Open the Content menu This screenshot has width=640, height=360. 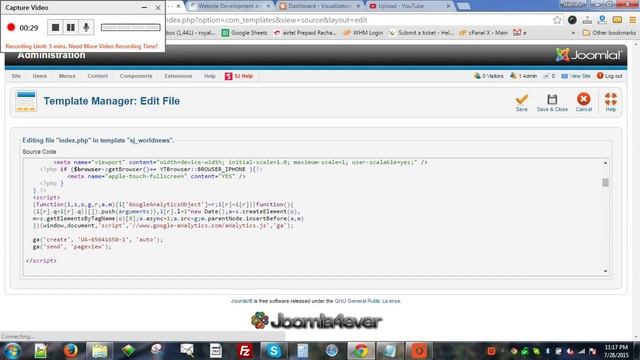(x=98, y=76)
